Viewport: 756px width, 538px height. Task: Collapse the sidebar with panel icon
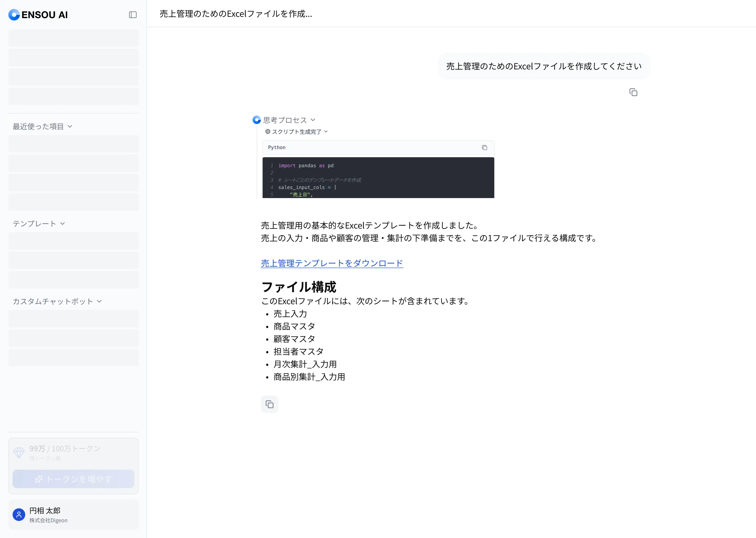pyautogui.click(x=133, y=14)
